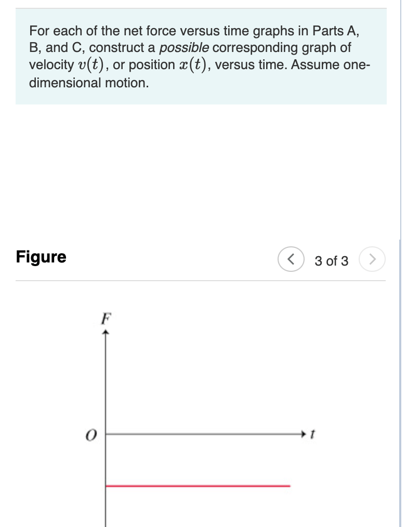Click the arrowhead of the t axis
The image size is (420, 527).
(304, 434)
